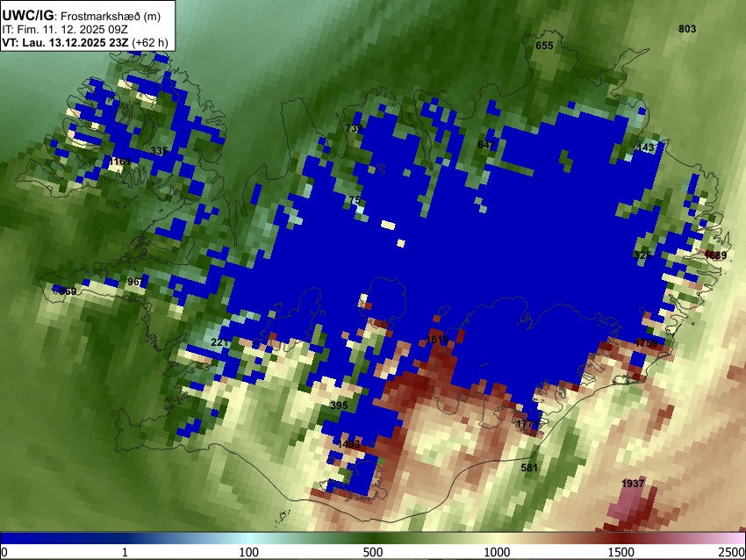Click the map label 581
This screenshot has height=560, width=746.
click(529, 468)
